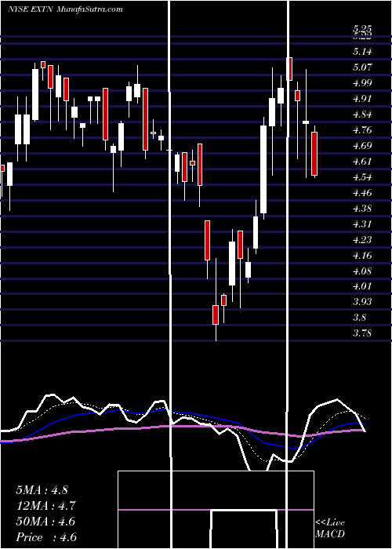The image size is (392, 549).
Task: Select the 4.84 price axis label
Action: tap(362, 115)
